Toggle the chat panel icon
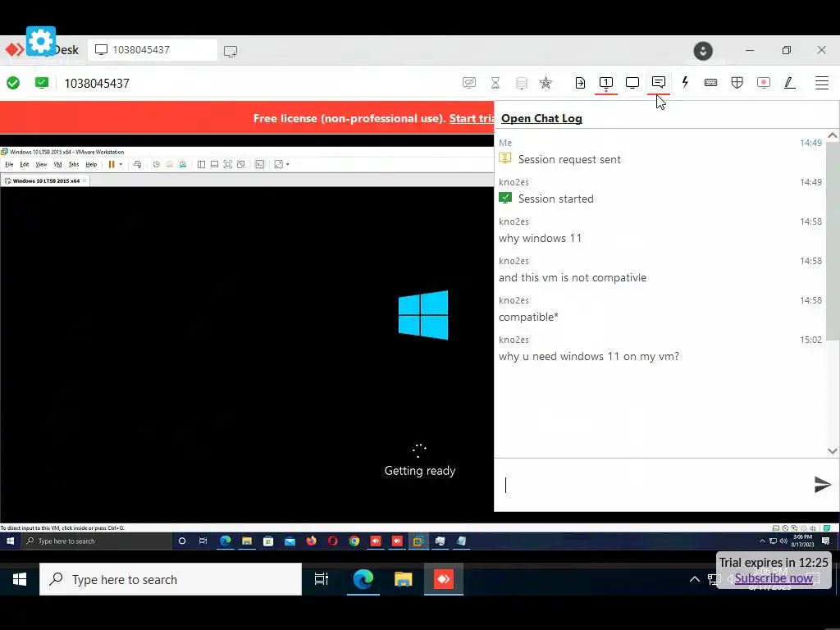This screenshot has height=630, width=840. 659,82
